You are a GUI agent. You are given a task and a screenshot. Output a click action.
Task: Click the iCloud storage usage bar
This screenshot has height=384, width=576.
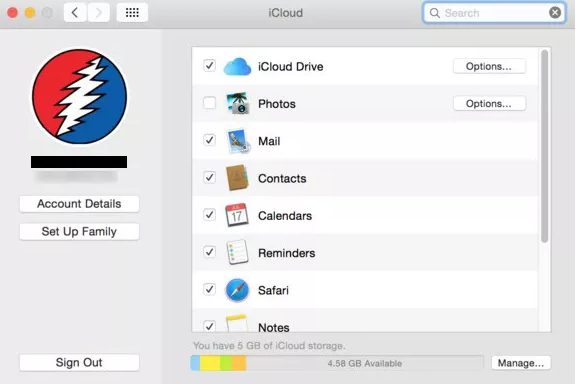337,363
